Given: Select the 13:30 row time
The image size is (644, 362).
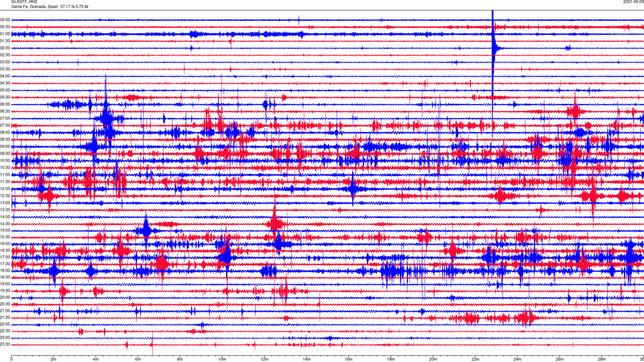Looking at the screenshot, I should click(5, 210).
